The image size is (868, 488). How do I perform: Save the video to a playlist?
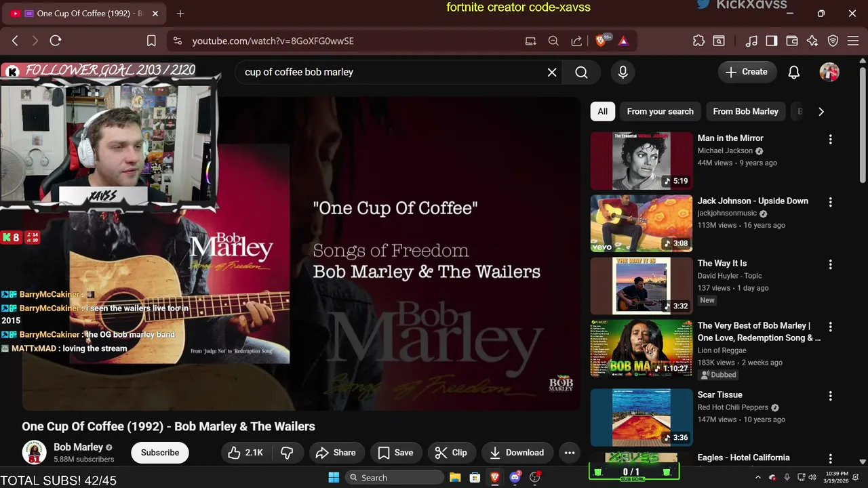click(x=395, y=453)
